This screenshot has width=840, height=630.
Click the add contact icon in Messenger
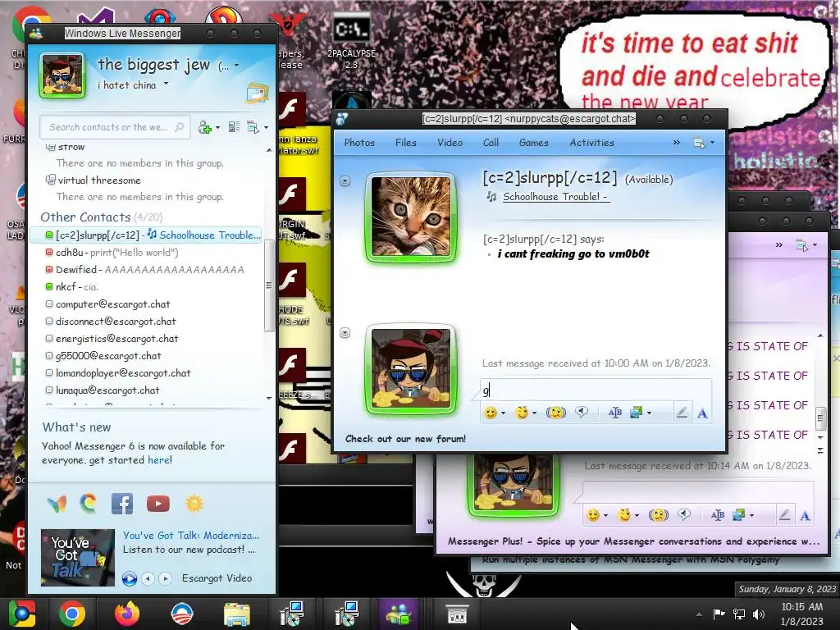pos(204,127)
